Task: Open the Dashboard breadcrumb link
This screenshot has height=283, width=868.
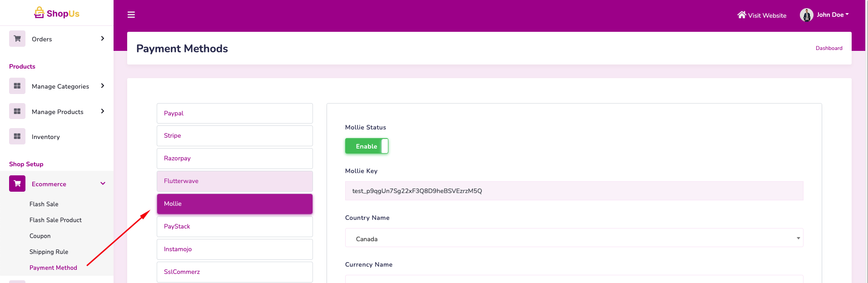Action: (x=828, y=48)
